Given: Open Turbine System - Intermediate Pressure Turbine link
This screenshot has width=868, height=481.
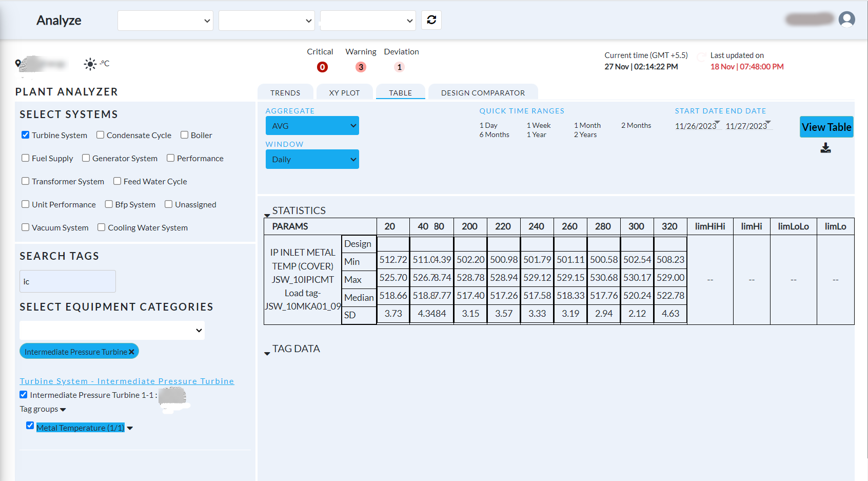Looking at the screenshot, I should click(x=127, y=381).
